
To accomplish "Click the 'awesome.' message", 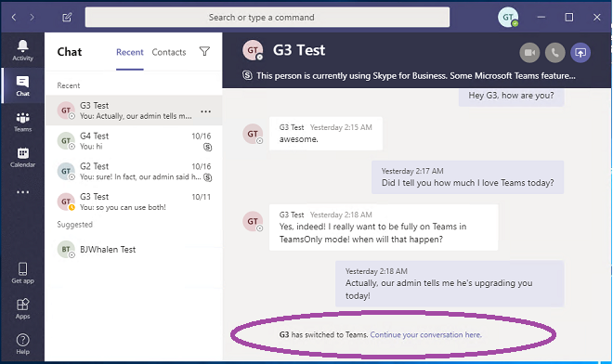I will (x=326, y=134).
